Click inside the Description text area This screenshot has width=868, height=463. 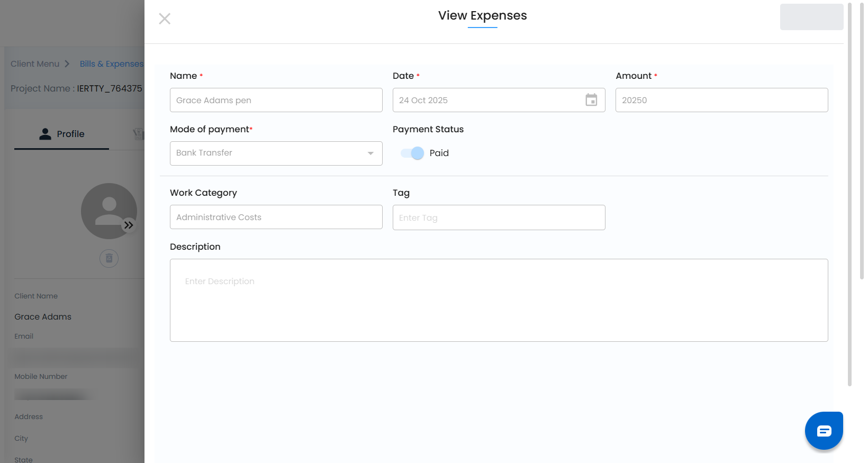[x=499, y=300]
